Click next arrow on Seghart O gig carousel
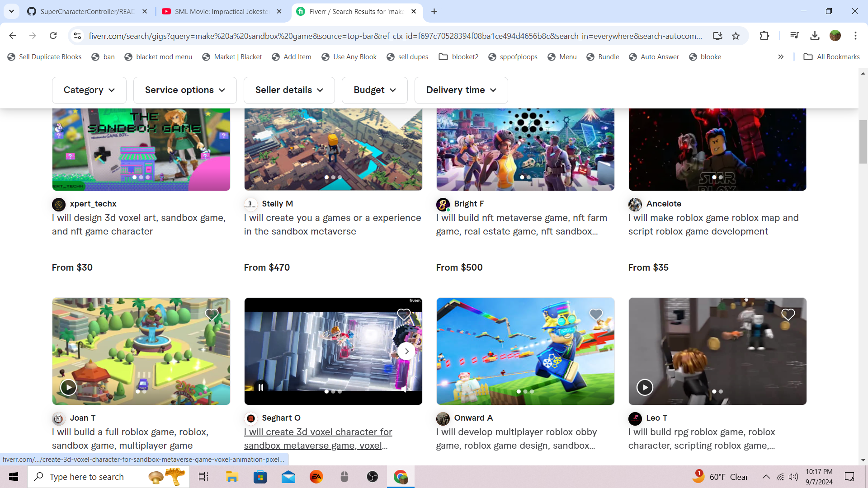This screenshot has width=868, height=488. pyautogui.click(x=406, y=351)
